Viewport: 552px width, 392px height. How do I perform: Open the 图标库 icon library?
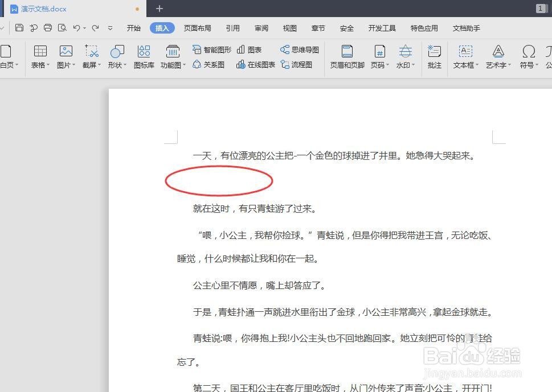pos(144,51)
